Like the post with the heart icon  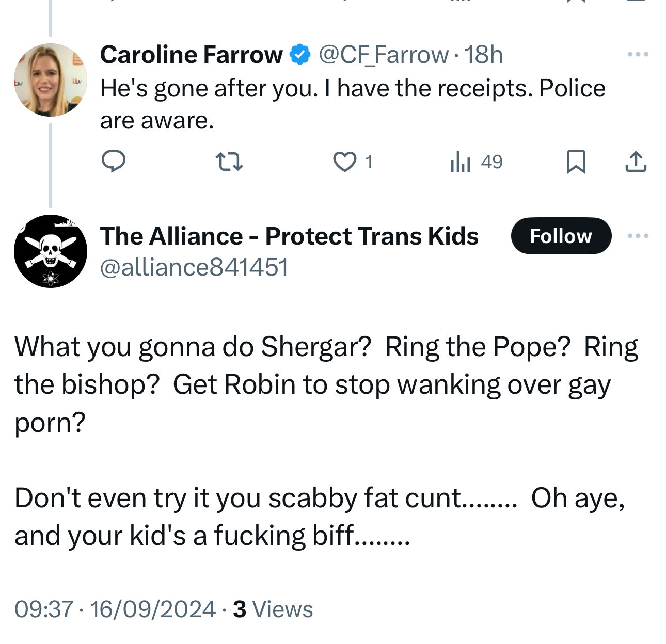344,162
